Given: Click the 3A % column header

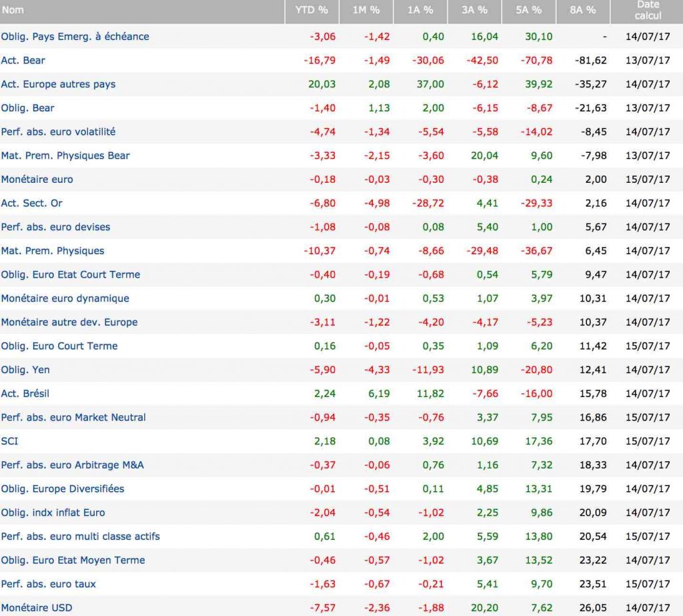Looking at the screenshot, I should click(474, 10).
